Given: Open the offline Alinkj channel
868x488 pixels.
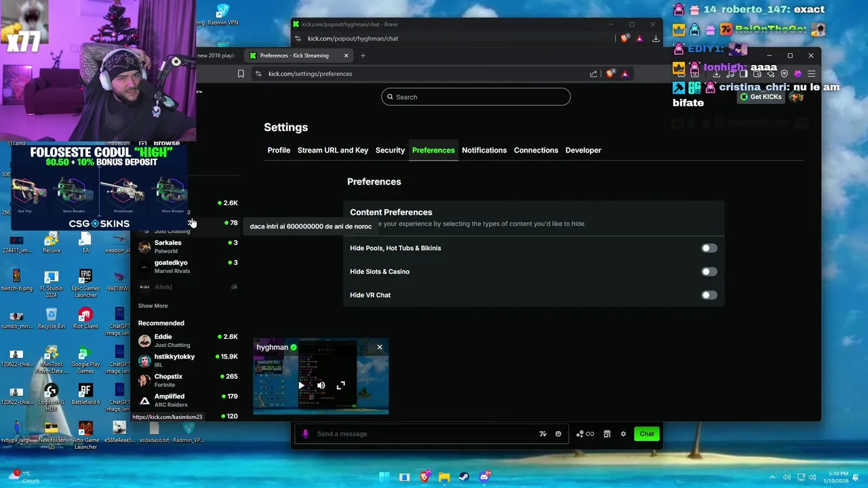Looking at the screenshot, I should pos(189,287).
